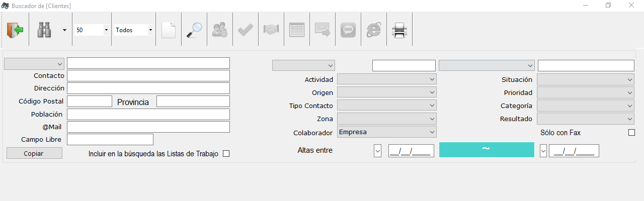Expand the Colaborador dropdown showing Empresa
The height and width of the screenshot is (201, 644).
click(386, 132)
